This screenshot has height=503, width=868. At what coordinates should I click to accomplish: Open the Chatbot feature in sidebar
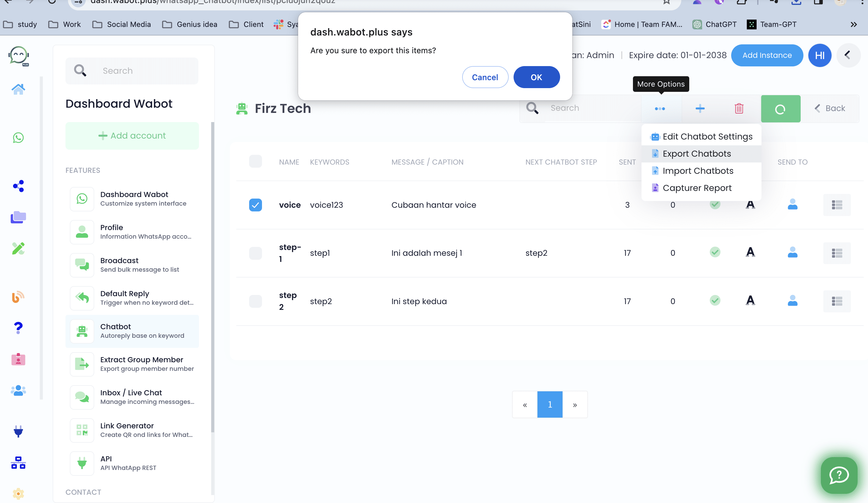(x=132, y=331)
